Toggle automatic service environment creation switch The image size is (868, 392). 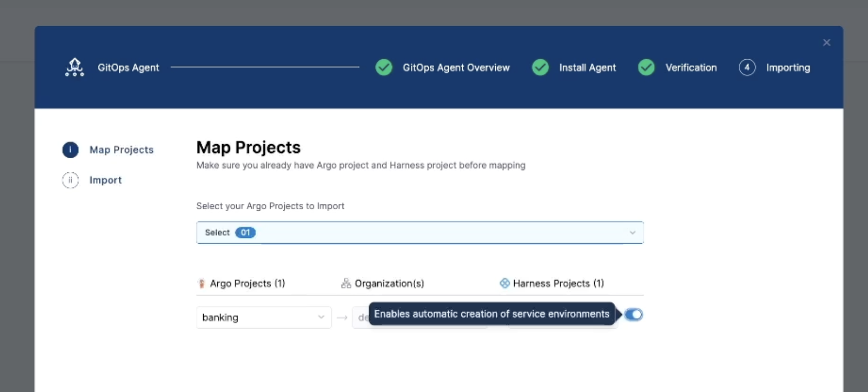tap(633, 314)
